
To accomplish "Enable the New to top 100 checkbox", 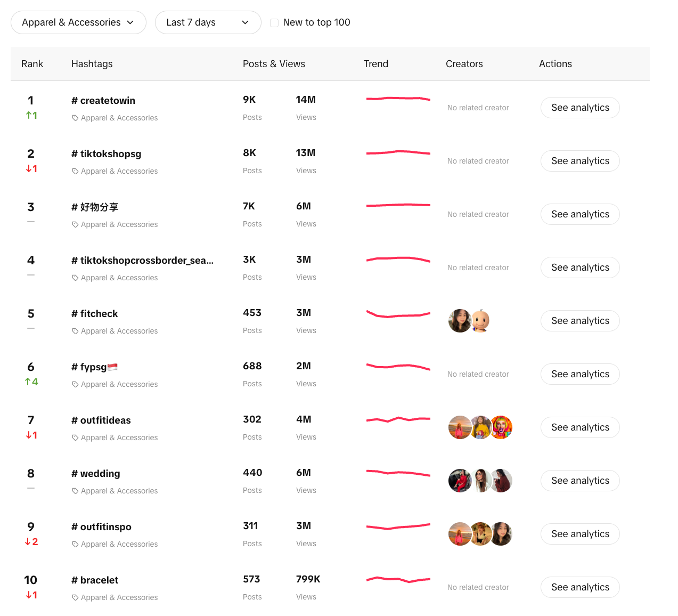I will point(274,23).
